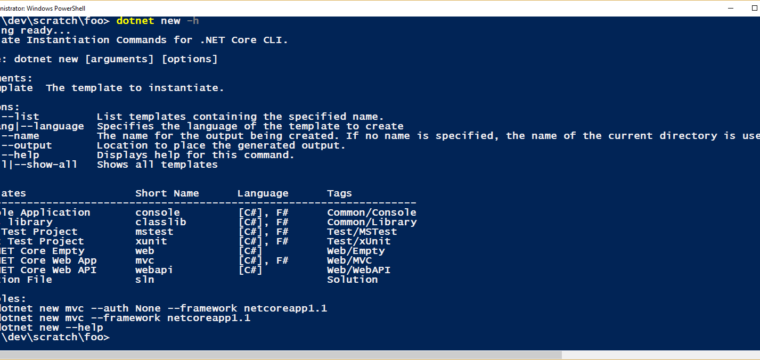Click the 'console' short name entry
The height and width of the screenshot is (360, 760).
click(158, 212)
